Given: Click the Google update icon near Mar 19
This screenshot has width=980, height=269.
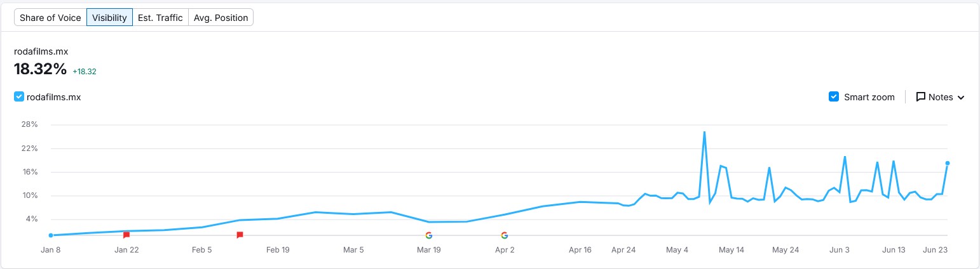Looking at the screenshot, I should pyautogui.click(x=429, y=235).
